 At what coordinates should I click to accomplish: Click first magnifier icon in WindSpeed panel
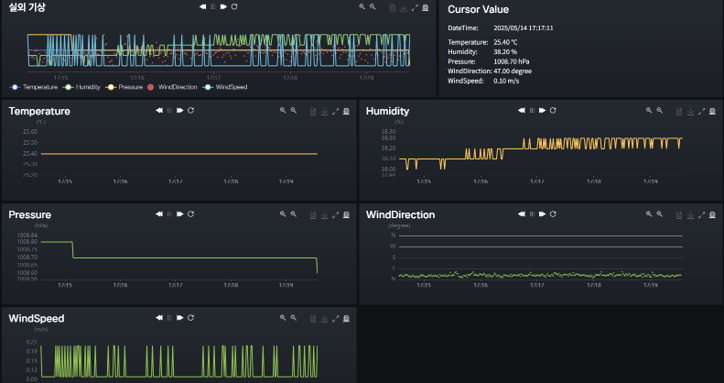click(x=283, y=318)
